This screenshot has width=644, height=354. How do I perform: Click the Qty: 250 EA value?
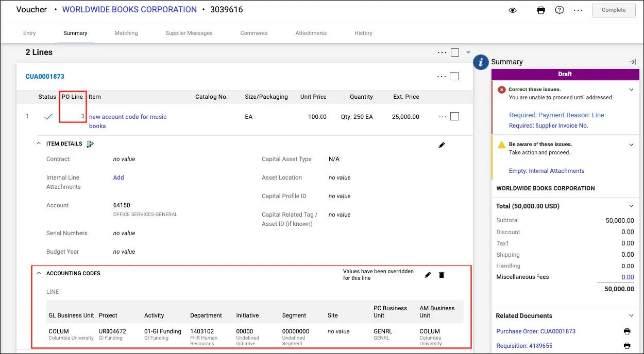357,117
